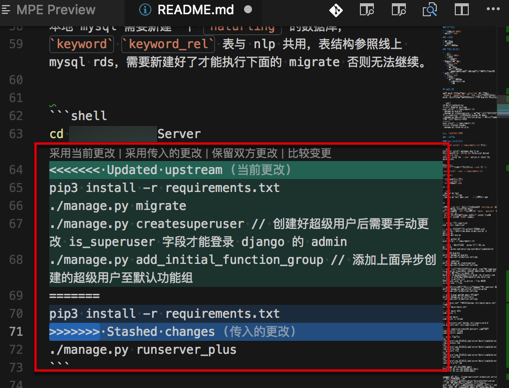Click the MPE Preview tab list icon
This screenshot has width=509, height=388.
6,9
